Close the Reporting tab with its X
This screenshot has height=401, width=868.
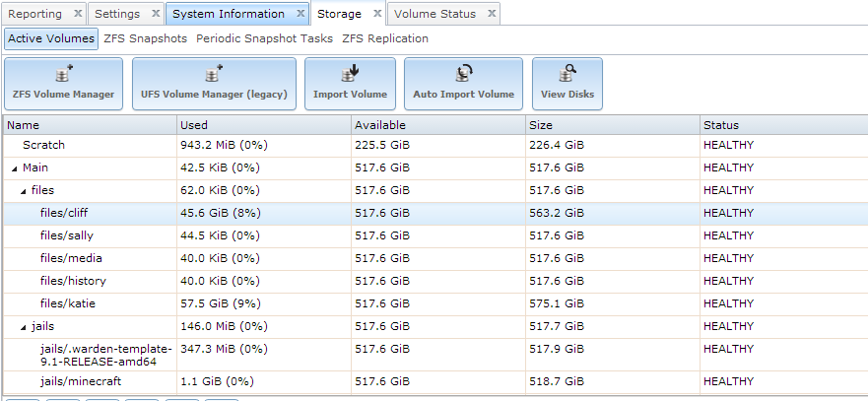(78, 15)
